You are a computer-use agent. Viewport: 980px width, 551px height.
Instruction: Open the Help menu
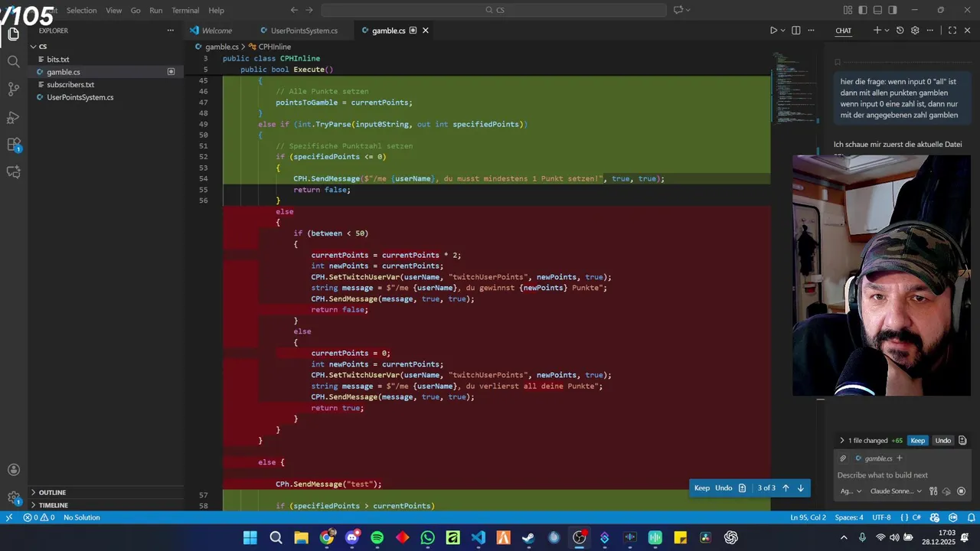click(217, 10)
